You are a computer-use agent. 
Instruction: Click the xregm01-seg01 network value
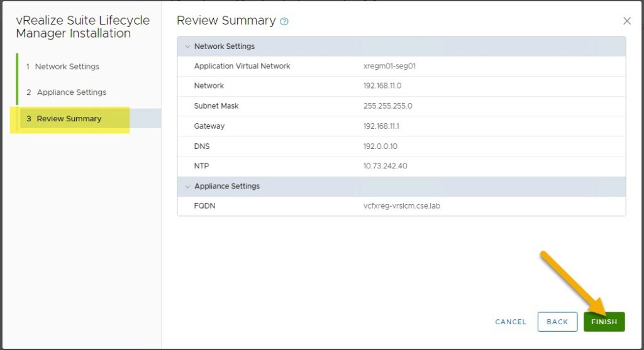tap(389, 66)
